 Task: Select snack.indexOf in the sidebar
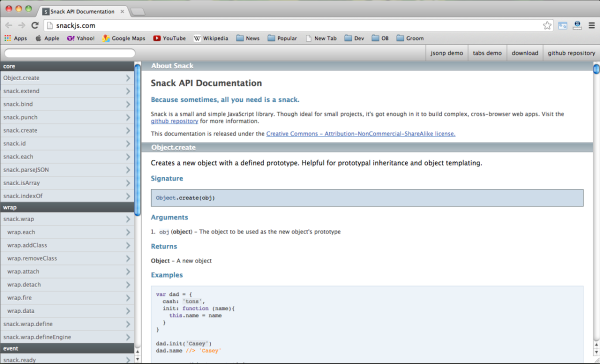[67, 196]
